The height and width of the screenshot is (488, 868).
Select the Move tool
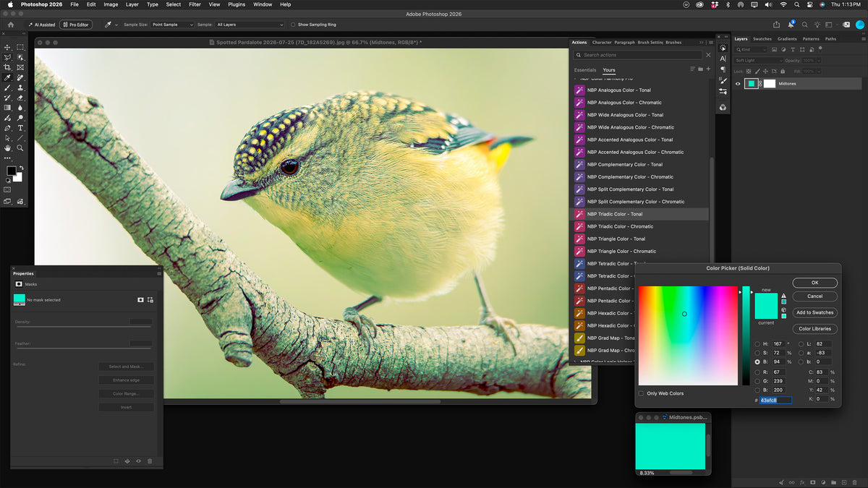[7, 47]
